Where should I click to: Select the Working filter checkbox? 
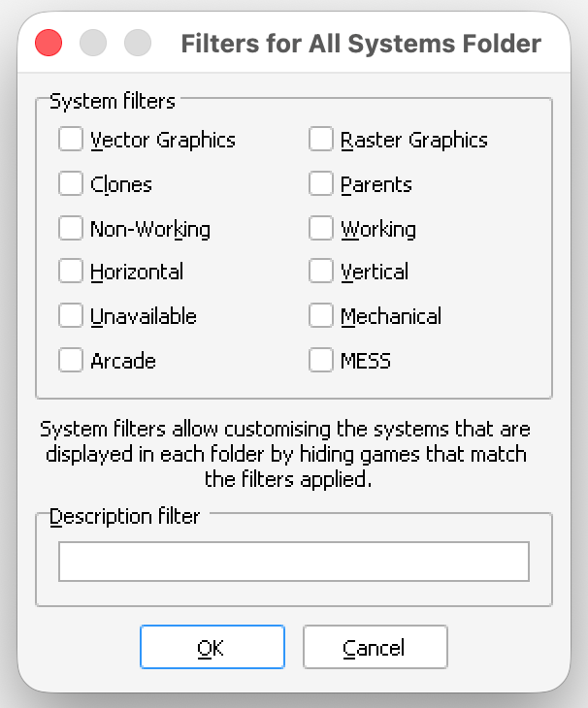point(321,228)
